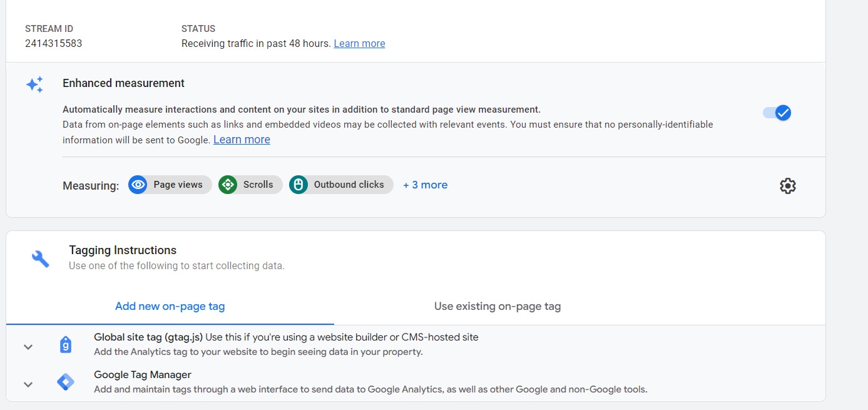Image resolution: width=868 pixels, height=410 pixels.
Task: Click 'Receiving traffic in past 48 hours' text
Action: [x=256, y=43]
